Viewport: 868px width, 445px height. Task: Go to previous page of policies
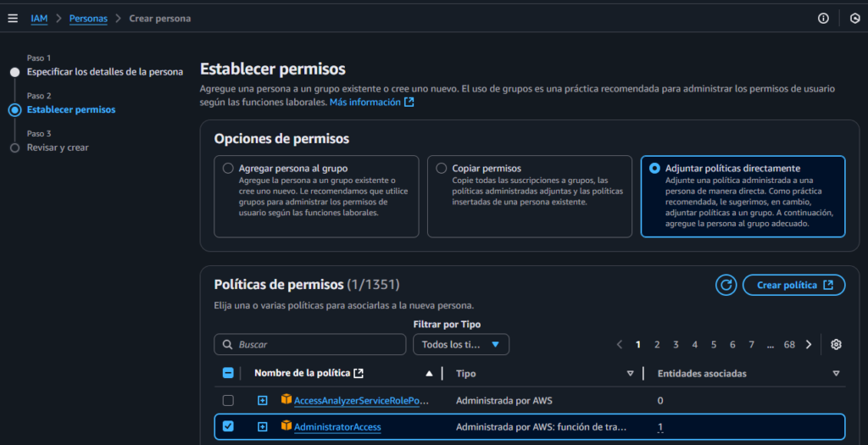(x=620, y=344)
